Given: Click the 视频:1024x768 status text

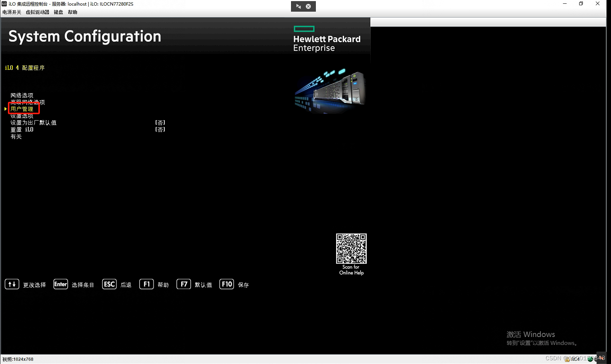Looking at the screenshot, I should click(18, 359).
